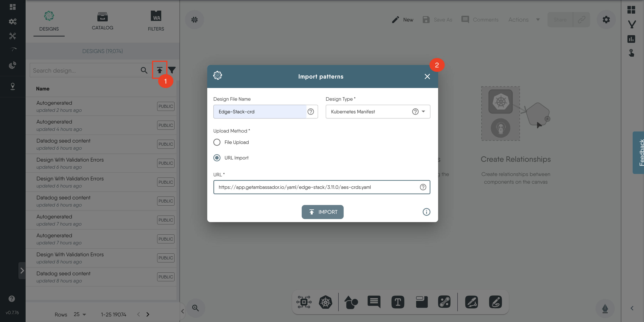This screenshot has width=644, height=322.
Task: Click the New design button
Action: [x=403, y=20]
